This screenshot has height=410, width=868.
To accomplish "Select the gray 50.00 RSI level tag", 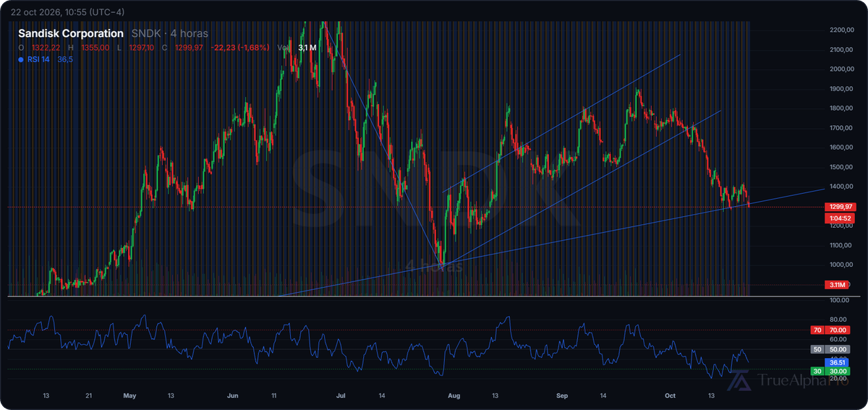I will [837, 349].
